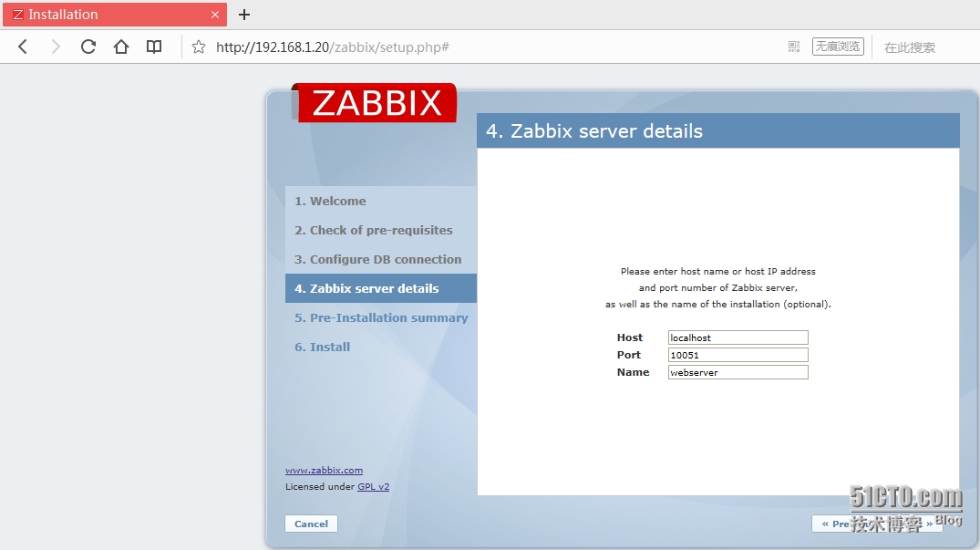Click the browser forward arrow

pos(56,47)
